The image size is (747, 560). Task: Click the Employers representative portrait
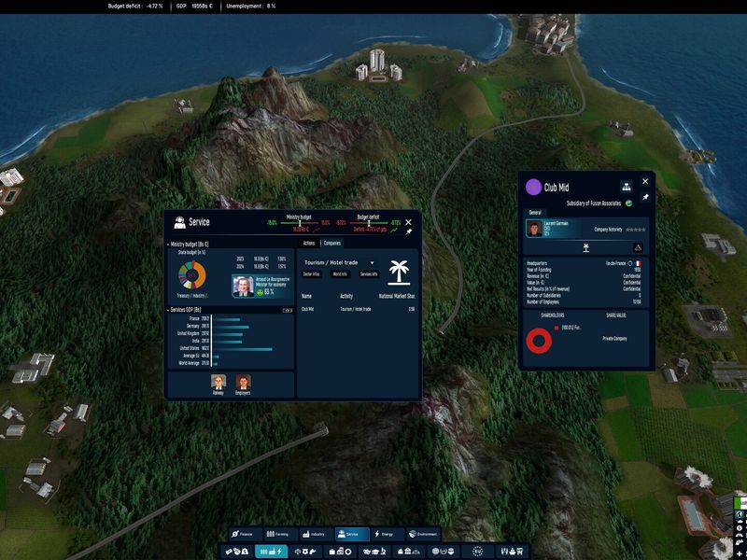[243, 383]
